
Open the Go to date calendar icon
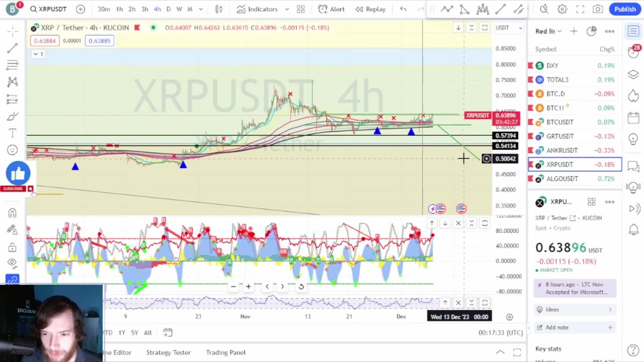tap(168, 332)
